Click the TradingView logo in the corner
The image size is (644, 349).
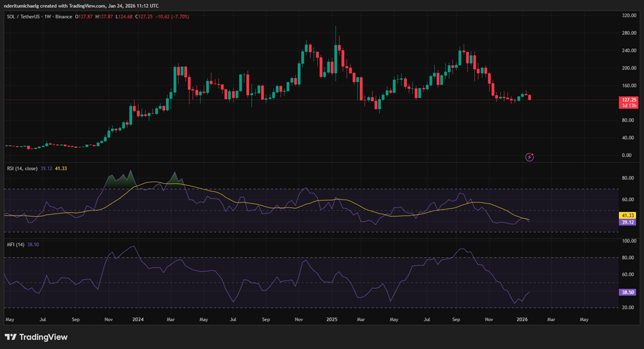pos(36,337)
